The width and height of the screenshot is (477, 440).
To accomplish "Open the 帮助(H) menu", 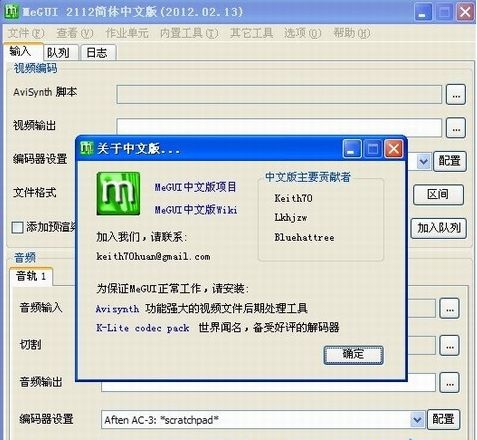I will coord(352,33).
